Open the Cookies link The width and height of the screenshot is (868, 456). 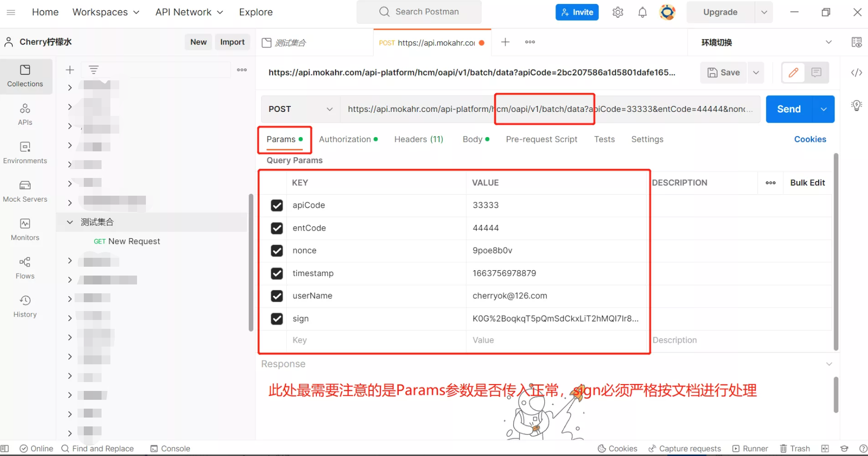[810, 140]
